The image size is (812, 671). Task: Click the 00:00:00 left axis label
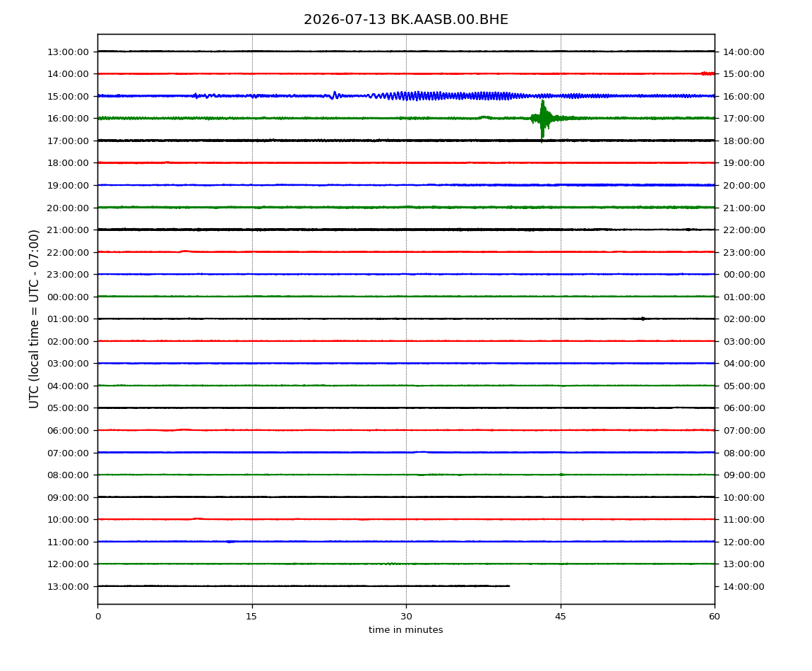[68, 297]
